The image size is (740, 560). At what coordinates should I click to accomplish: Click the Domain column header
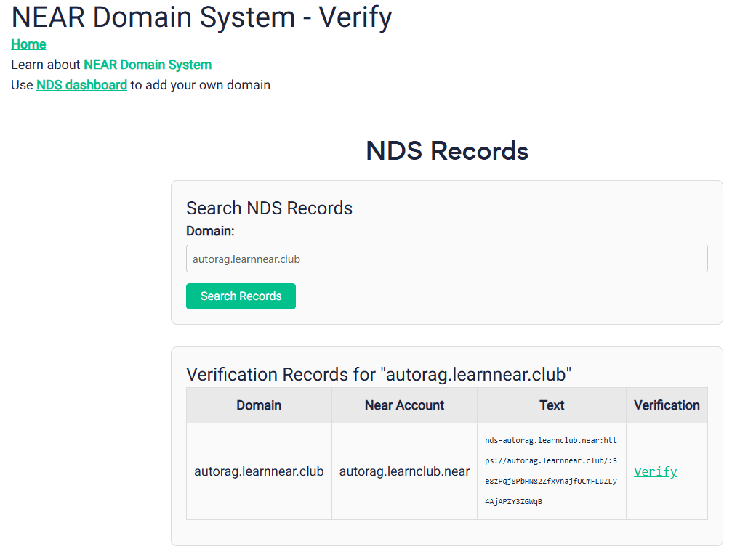(x=258, y=405)
